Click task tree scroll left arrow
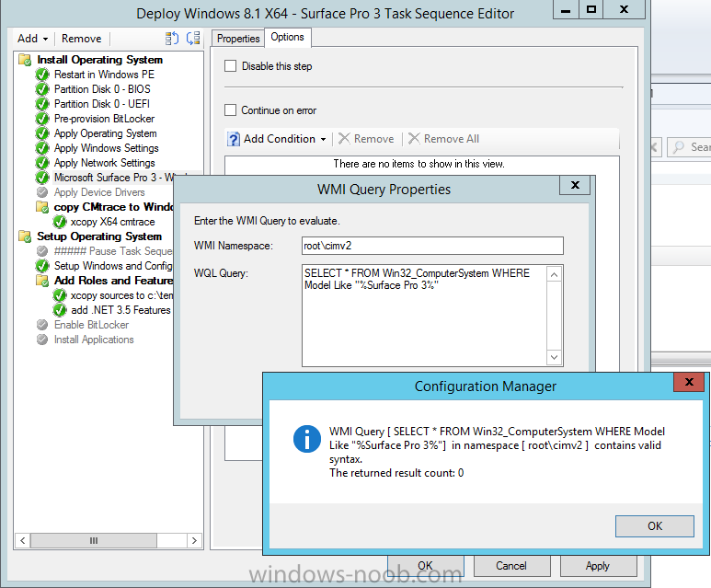 [x=22, y=540]
